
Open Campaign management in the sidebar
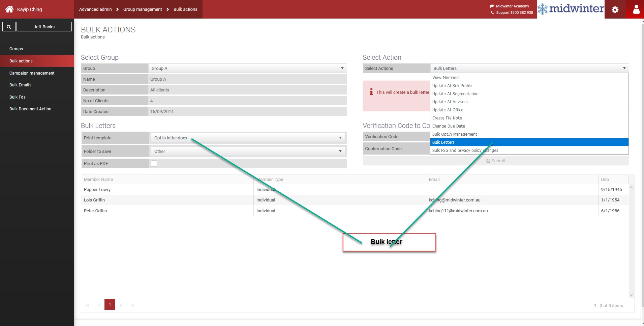click(x=32, y=73)
